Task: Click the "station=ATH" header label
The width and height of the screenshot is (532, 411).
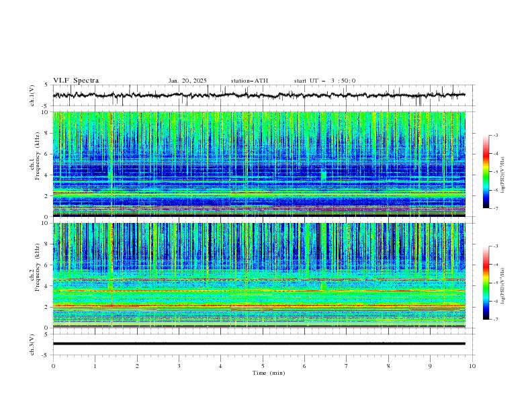Action: click(249, 81)
